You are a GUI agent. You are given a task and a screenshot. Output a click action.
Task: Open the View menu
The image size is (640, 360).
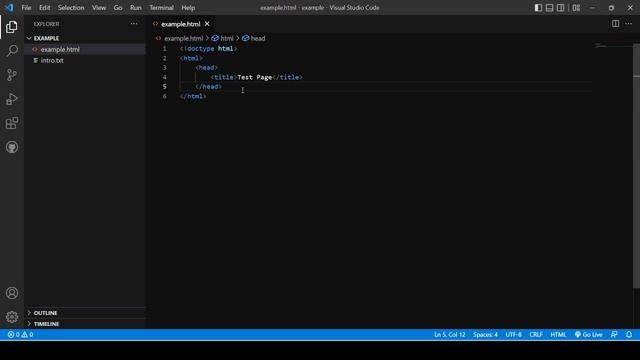pyautogui.click(x=99, y=8)
